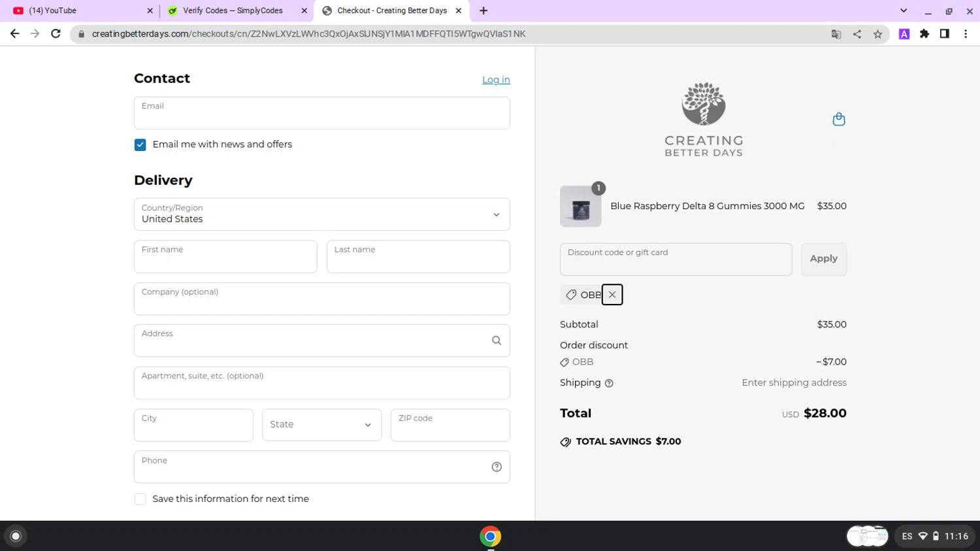
Task: Click the ES keyboard language indicator
Action: pos(907,536)
